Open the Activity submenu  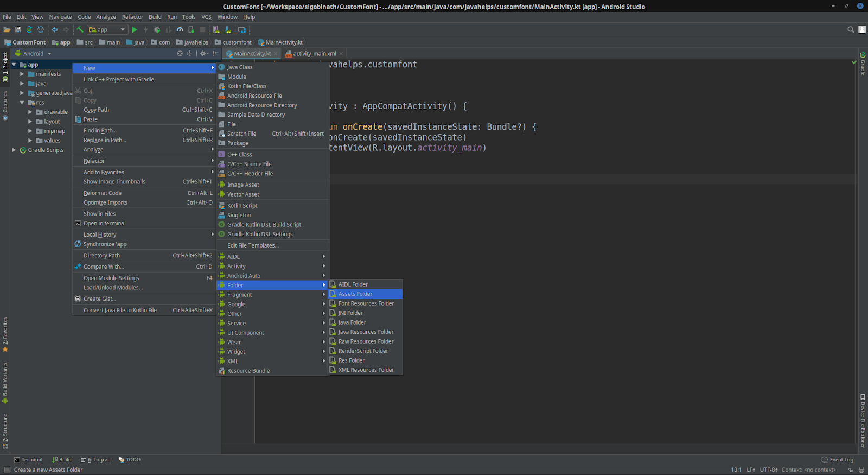[273, 266]
